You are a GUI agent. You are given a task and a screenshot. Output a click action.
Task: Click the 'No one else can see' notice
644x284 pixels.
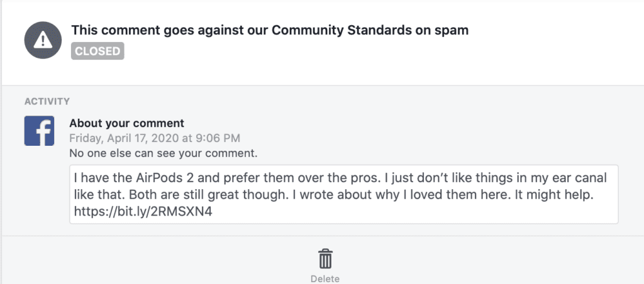tap(163, 152)
